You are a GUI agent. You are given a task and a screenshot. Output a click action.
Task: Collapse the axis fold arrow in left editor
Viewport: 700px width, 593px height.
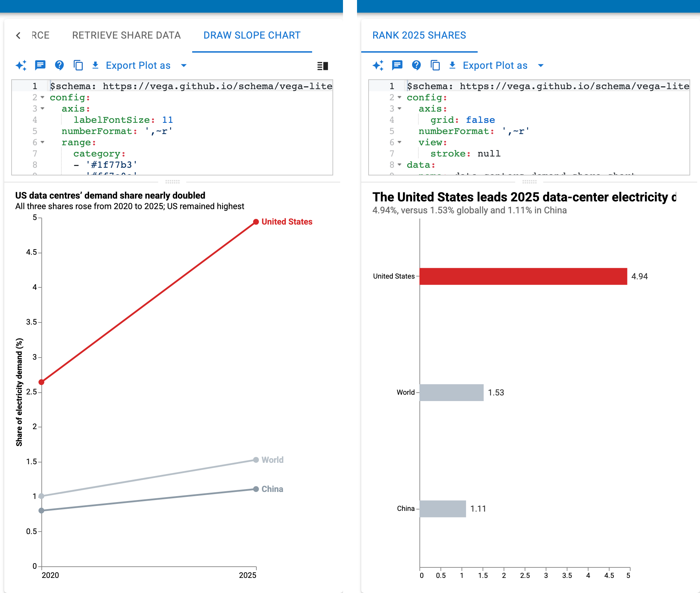tap(42, 108)
